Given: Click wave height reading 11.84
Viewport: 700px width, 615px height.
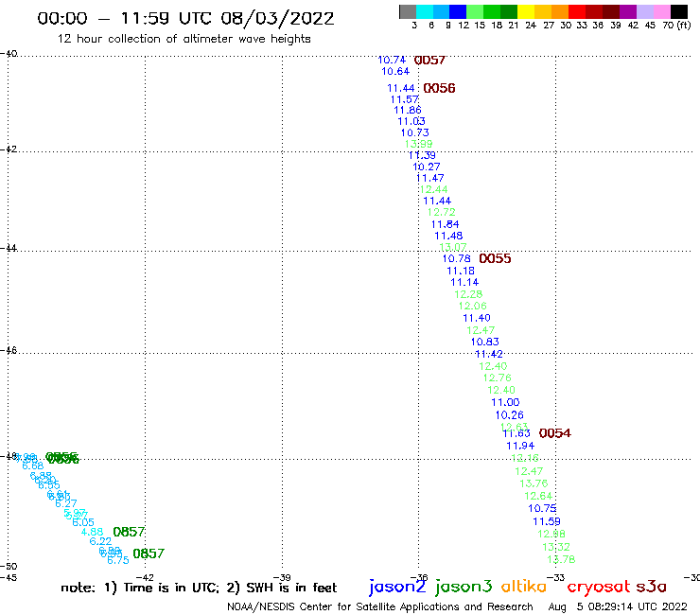Looking at the screenshot, I should (x=446, y=224).
